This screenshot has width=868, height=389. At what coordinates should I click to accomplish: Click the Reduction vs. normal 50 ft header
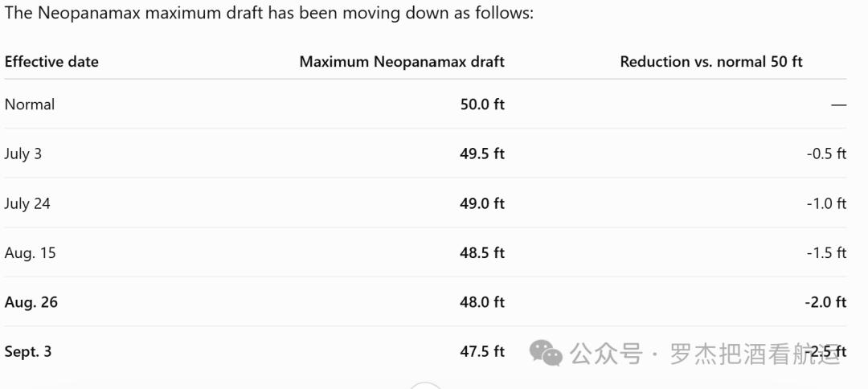[711, 61]
